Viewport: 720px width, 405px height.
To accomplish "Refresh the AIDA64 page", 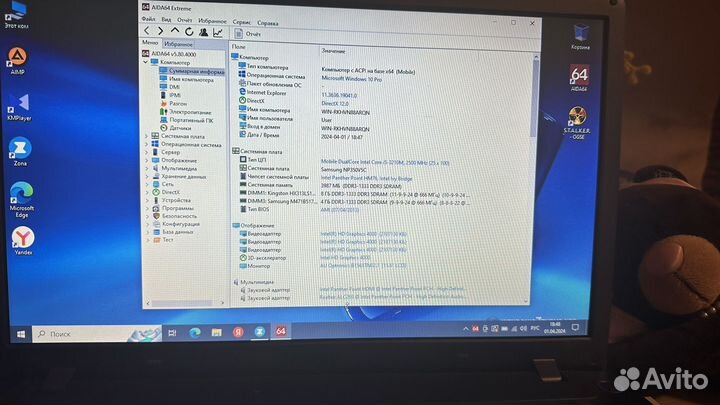I will click(x=189, y=31).
